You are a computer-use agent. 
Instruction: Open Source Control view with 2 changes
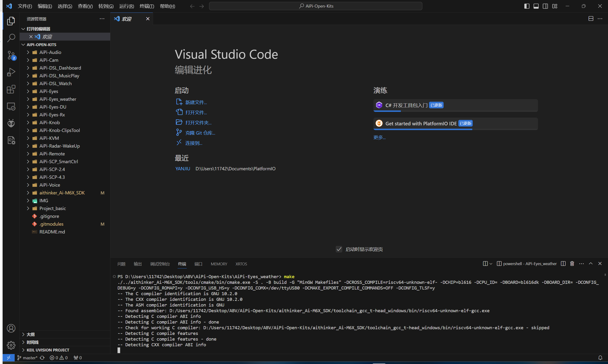pyautogui.click(x=11, y=55)
